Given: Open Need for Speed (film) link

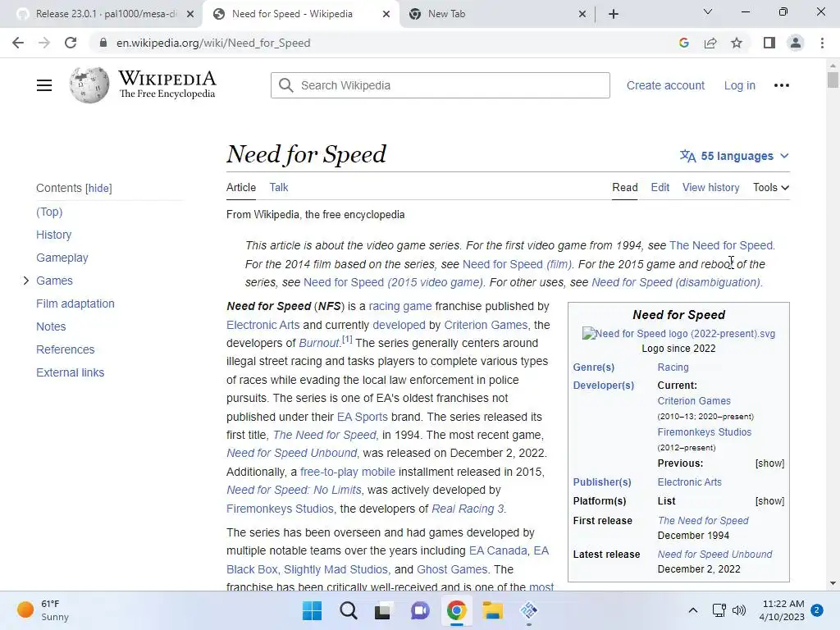Looking at the screenshot, I should pos(517,264).
